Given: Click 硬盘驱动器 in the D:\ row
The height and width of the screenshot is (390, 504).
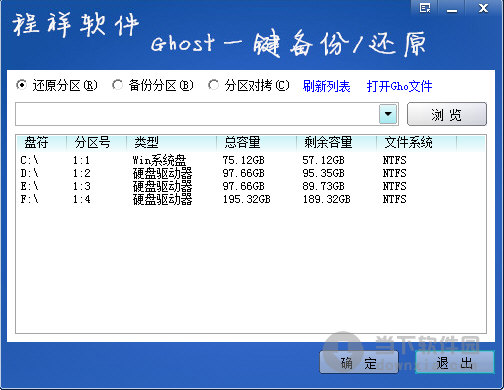Looking at the screenshot, I should pyautogui.click(x=162, y=173).
